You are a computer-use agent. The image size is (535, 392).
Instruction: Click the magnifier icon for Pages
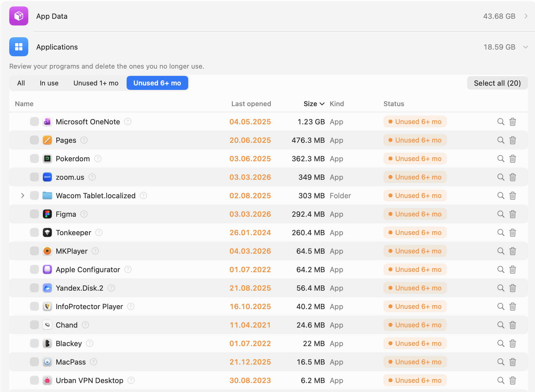point(501,140)
